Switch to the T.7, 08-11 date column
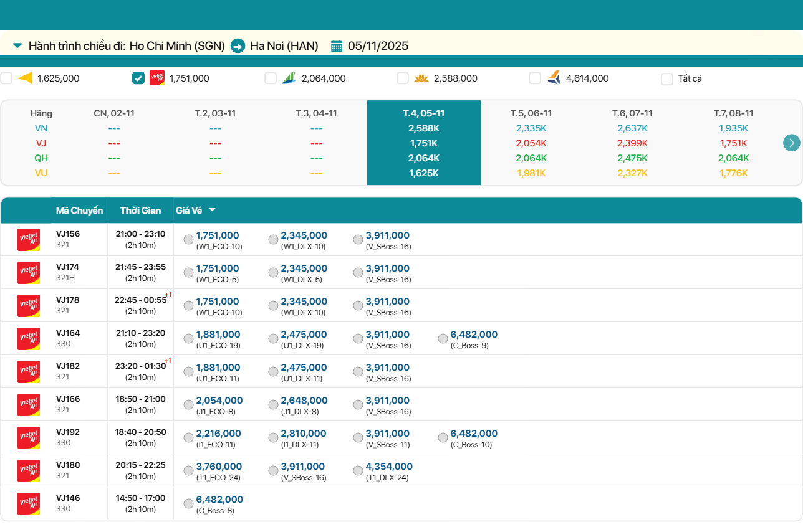This screenshot has width=803, height=532. (733, 113)
